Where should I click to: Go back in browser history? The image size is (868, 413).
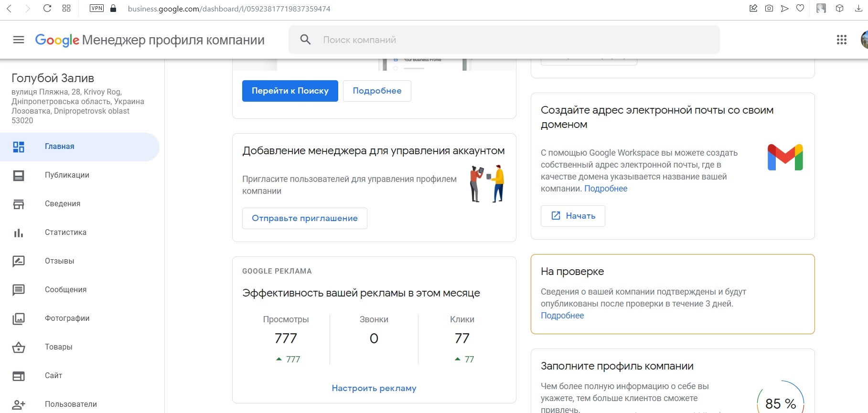[x=9, y=8]
